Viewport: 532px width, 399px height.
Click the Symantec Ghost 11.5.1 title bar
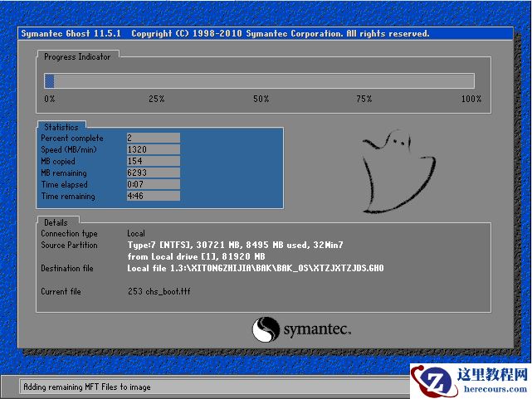(224, 34)
